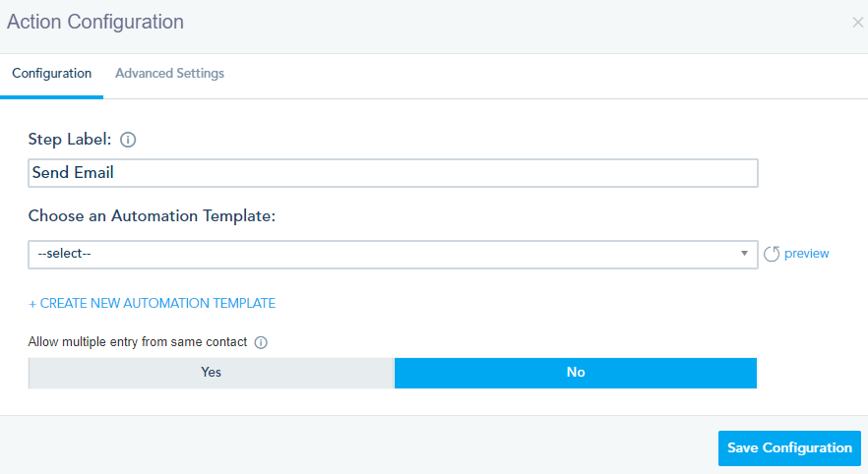The height and width of the screenshot is (474, 868).
Task: Click the Action Configuration dialog title
Action: click(95, 22)
